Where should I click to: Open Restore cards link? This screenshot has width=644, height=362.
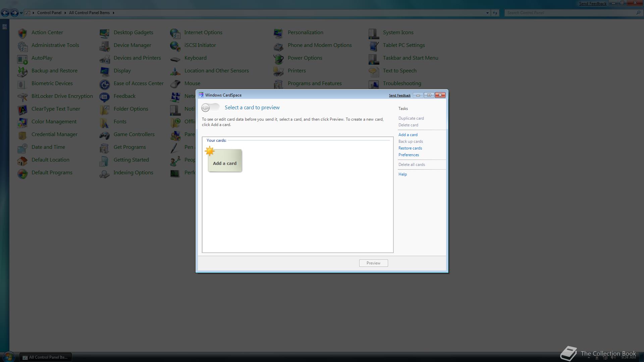[410, 148]
